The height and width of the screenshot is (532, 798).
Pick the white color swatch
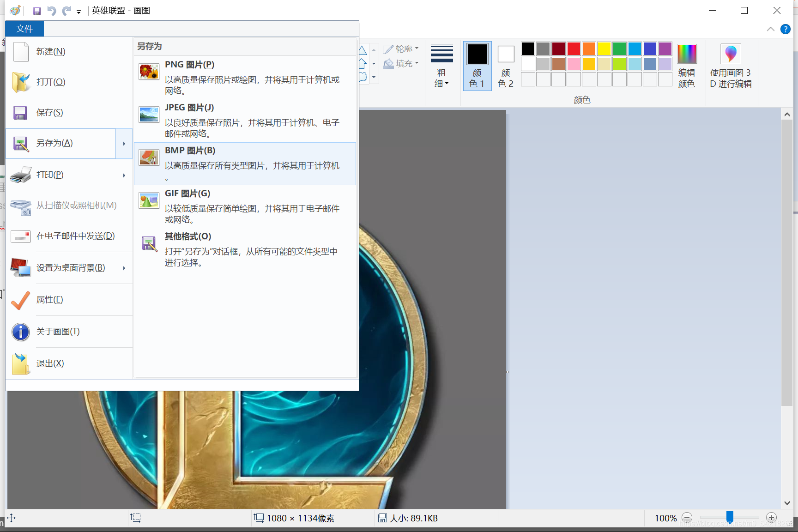point(528,64)
